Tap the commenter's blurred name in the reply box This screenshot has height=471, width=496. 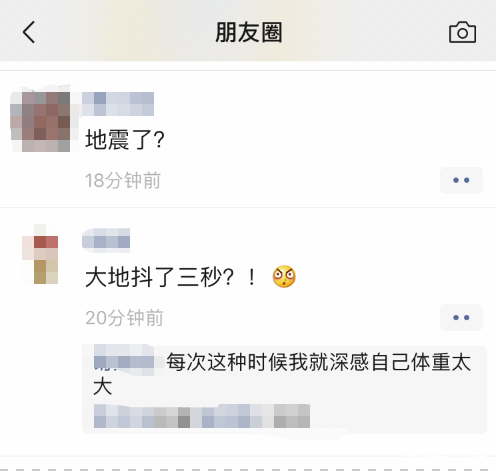pyautogui.click(x=124, y=361)
